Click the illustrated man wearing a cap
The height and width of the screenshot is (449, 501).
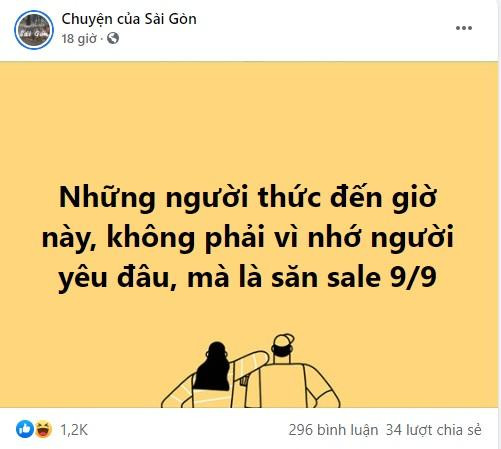point(293,372)
